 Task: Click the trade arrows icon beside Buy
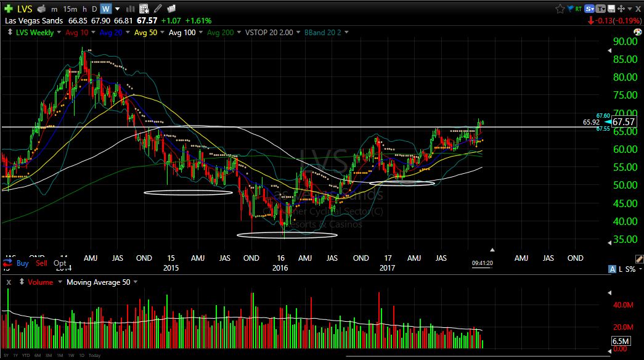tap(7, 263)
